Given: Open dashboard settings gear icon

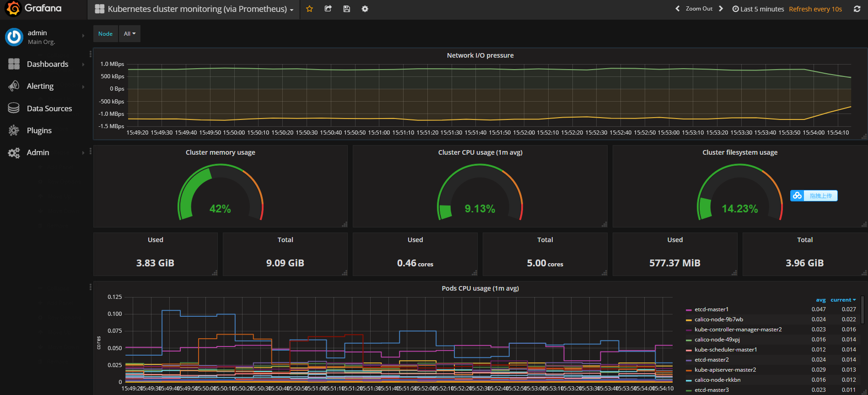Looking at the screenshot, I should tap(365, 9).
